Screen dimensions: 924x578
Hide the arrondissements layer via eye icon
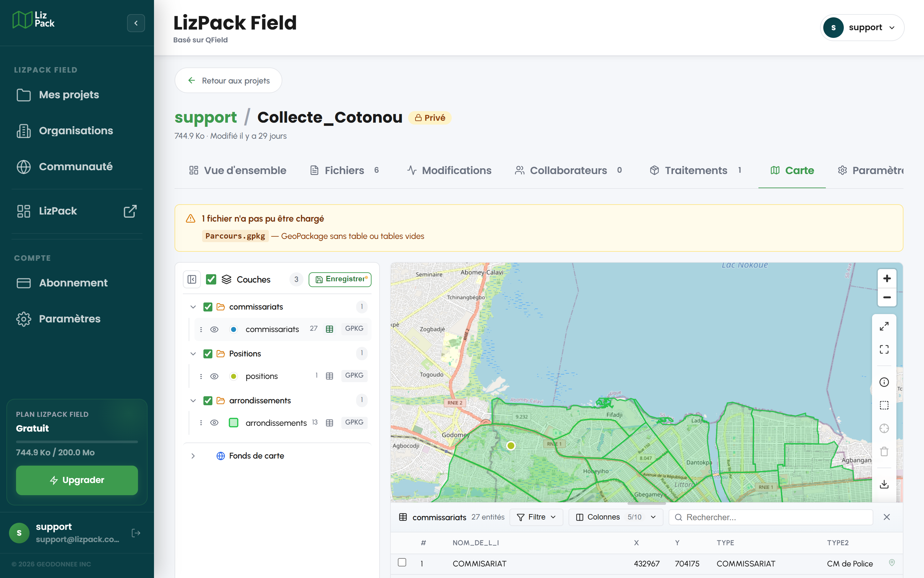click(214, 423)
